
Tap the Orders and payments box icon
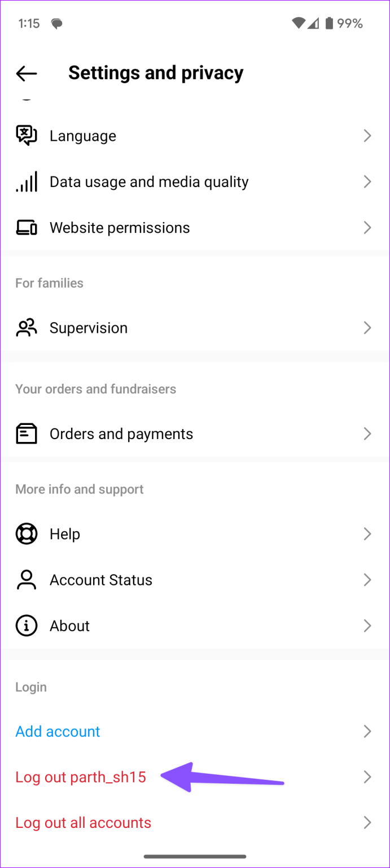point(27,434)
